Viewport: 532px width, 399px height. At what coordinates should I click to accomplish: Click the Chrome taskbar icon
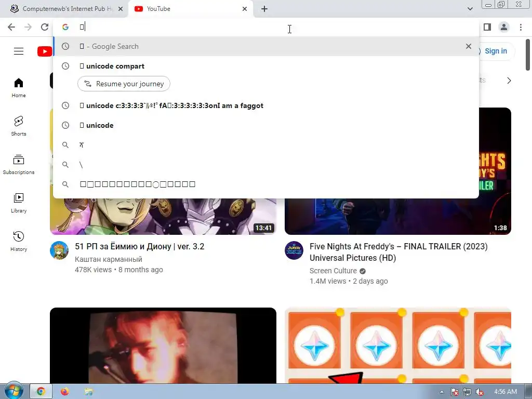pos(41,392)
